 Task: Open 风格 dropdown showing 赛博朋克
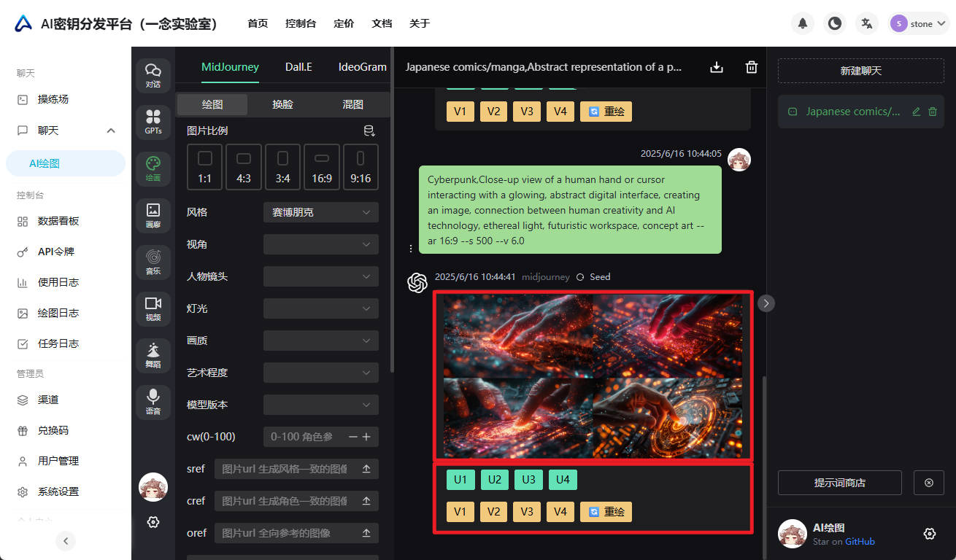(321, 212)
